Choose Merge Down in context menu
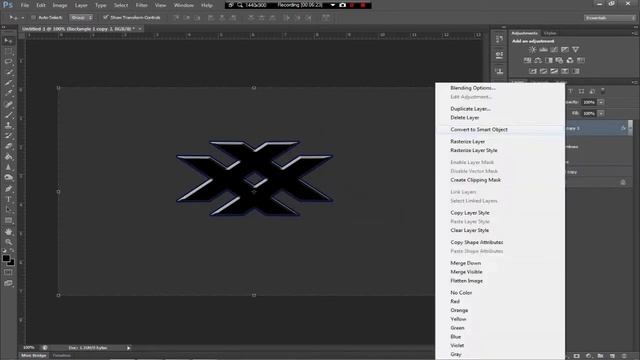This screenshot has width=640, height=360. click(465, 263)
